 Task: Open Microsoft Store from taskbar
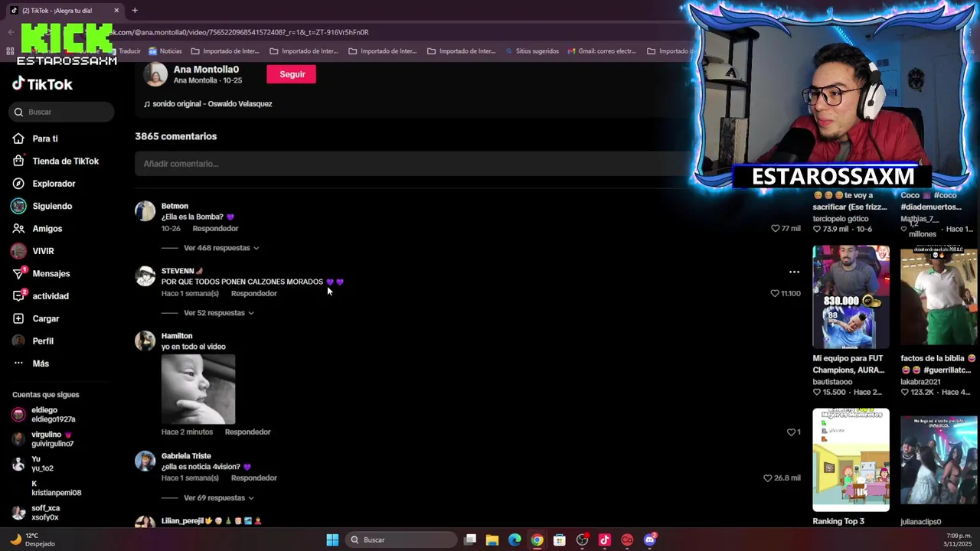[560, 540]
